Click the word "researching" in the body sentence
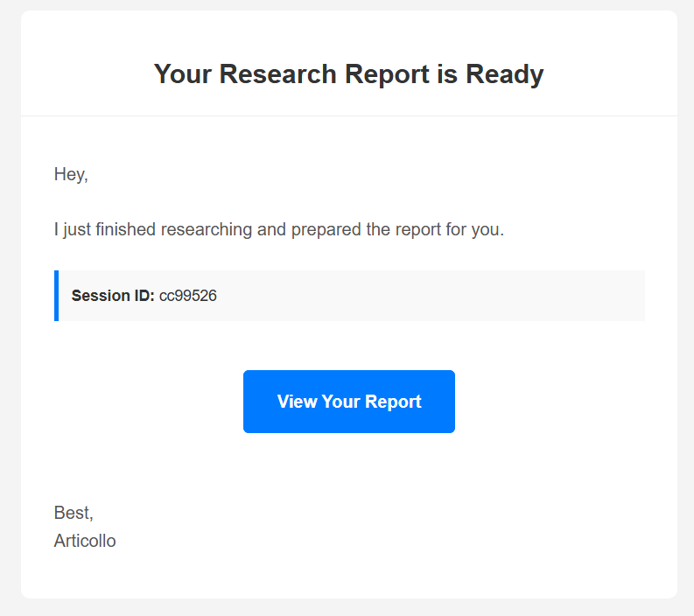 click(x=208, y=230)
